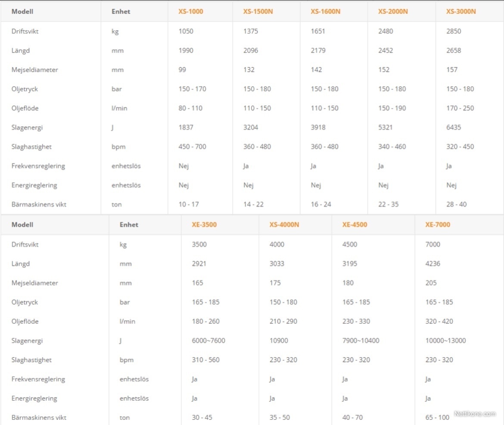Image resolution: width=504 pixels, height=425 pixels.
Task: Select Slagenergi value 6000~7600
Action: click(208, 341)
